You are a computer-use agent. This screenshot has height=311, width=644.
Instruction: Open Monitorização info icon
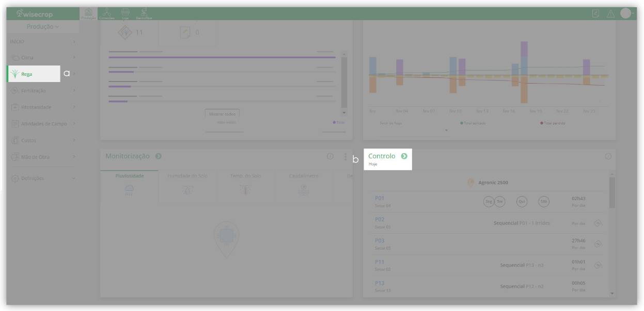pos(330,156)
